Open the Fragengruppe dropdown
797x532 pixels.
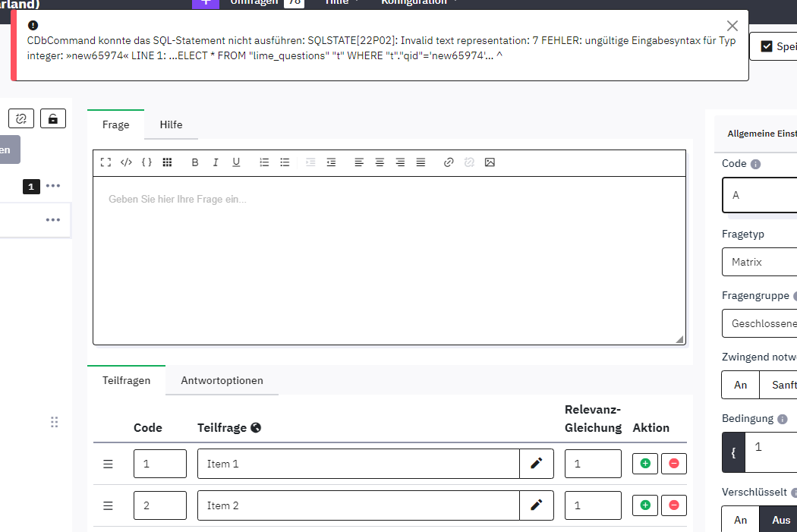click(760, 323)
